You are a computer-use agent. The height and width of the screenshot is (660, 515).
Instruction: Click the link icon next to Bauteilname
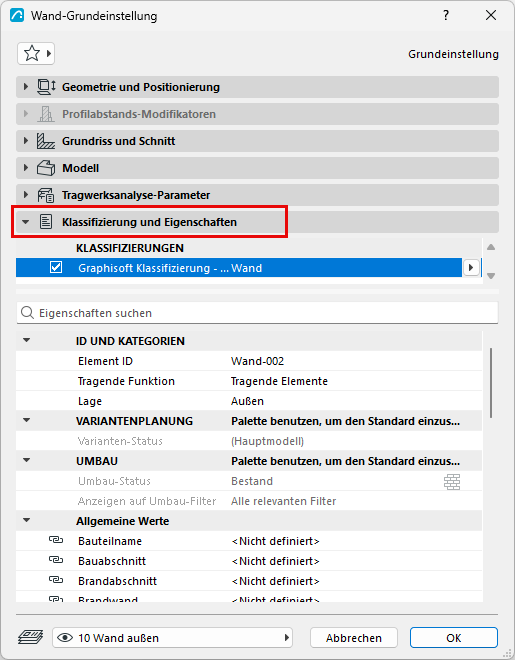(56, 540)
